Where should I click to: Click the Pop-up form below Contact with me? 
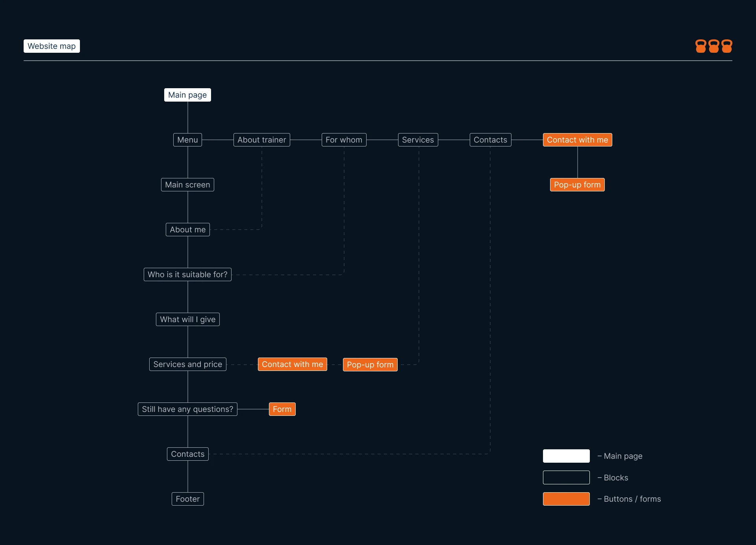(577, 185)
